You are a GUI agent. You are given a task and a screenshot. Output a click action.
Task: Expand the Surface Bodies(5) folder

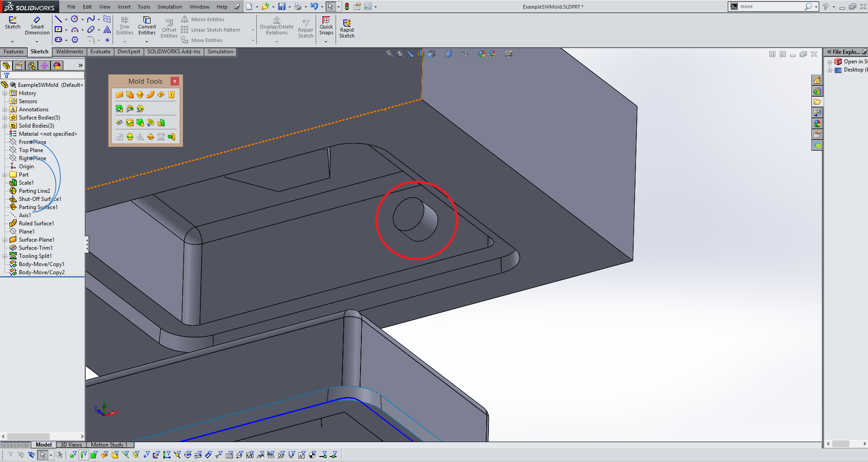[5, 118]
